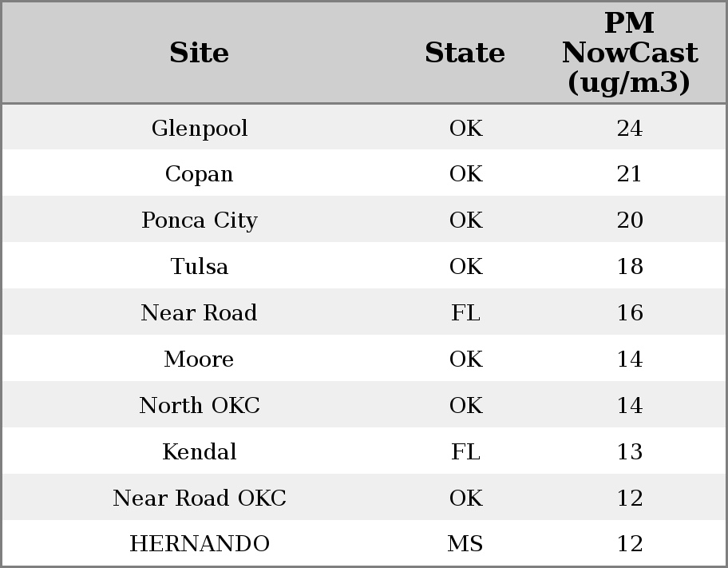Click the PM value 24 for Glenpool
This screenshot has height=568, width=728.
click(630, 129)
